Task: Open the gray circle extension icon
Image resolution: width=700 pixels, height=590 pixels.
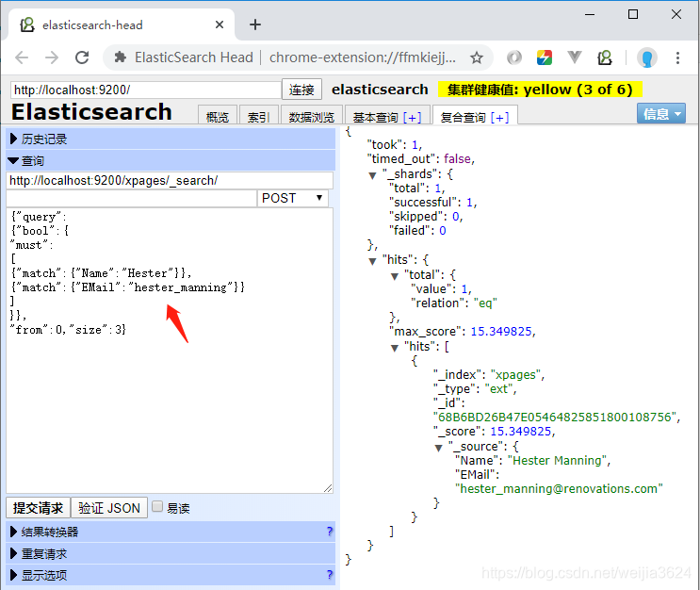Action: click(x=514, y=57)
